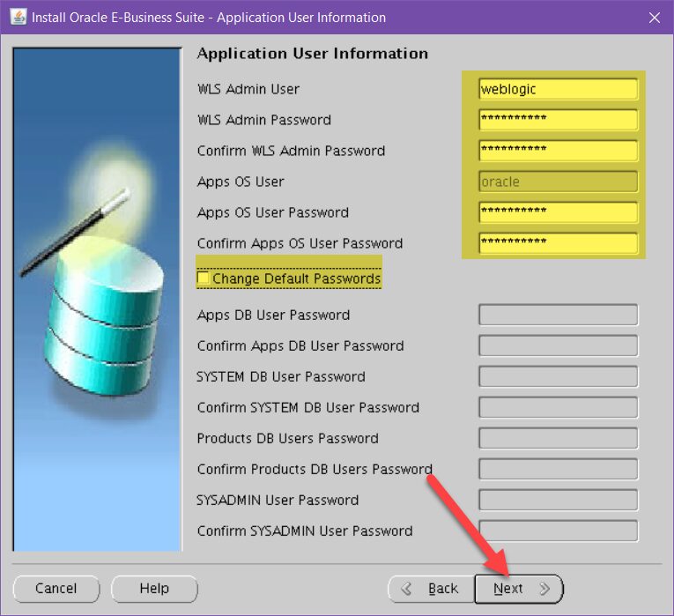674x616 pixels.
Task: Click Confirm SYSADMIN User Password field
Action: [558, 531]
